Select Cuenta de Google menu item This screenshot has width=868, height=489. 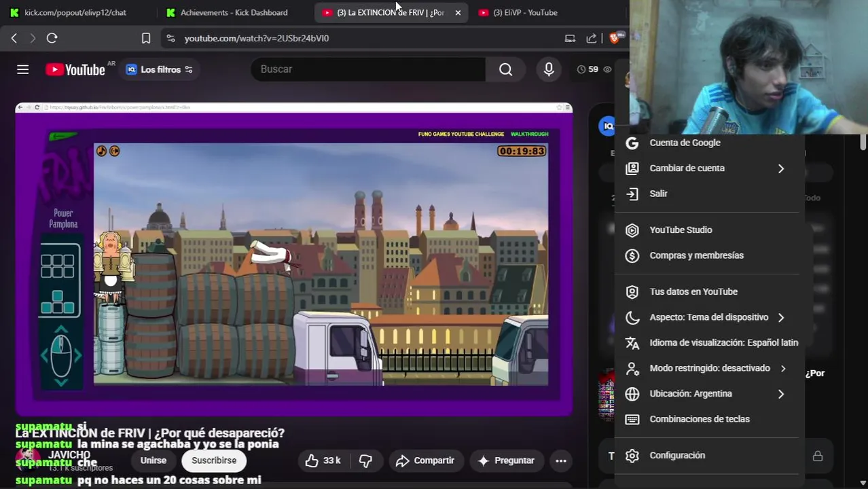[x=707, y=143]
